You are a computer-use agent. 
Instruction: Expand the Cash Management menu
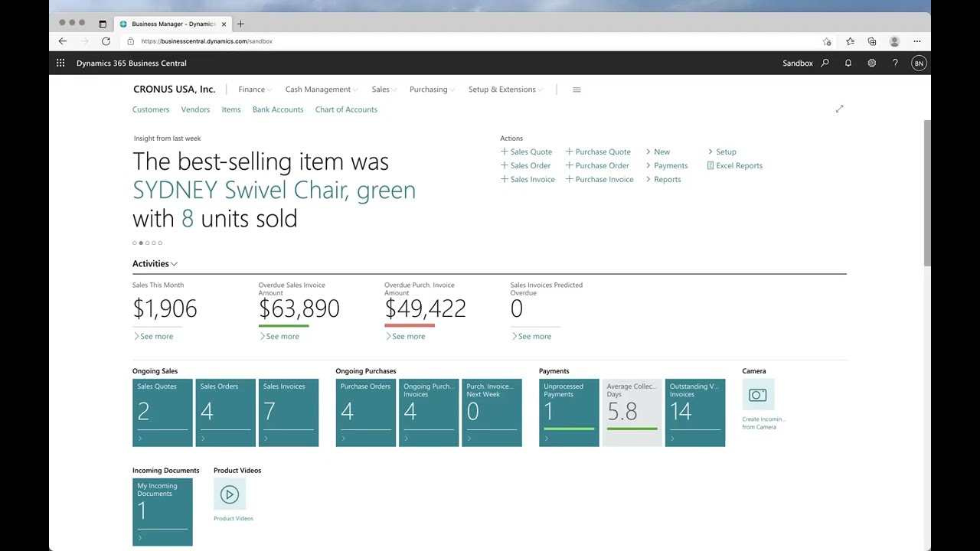pos(321,90)
